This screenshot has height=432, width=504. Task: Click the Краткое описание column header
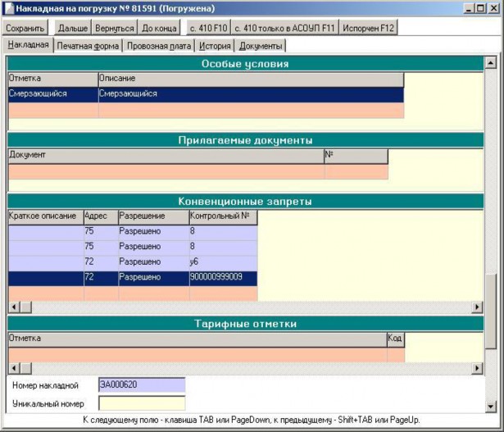coord(46,216)
